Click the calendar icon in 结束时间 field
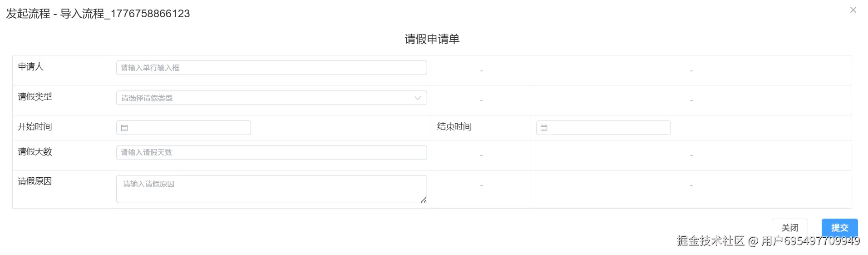This screenshot has width=868, height=255. (544, 128)
